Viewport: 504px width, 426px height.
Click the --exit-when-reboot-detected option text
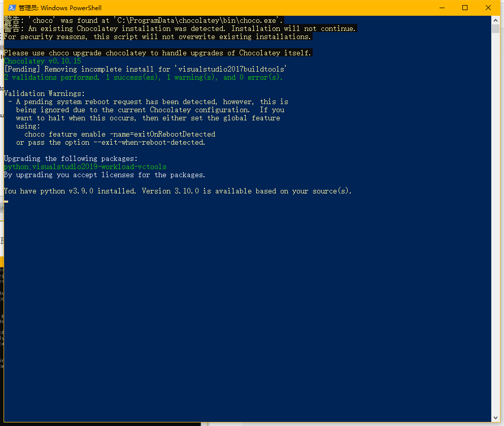point(149,142)
